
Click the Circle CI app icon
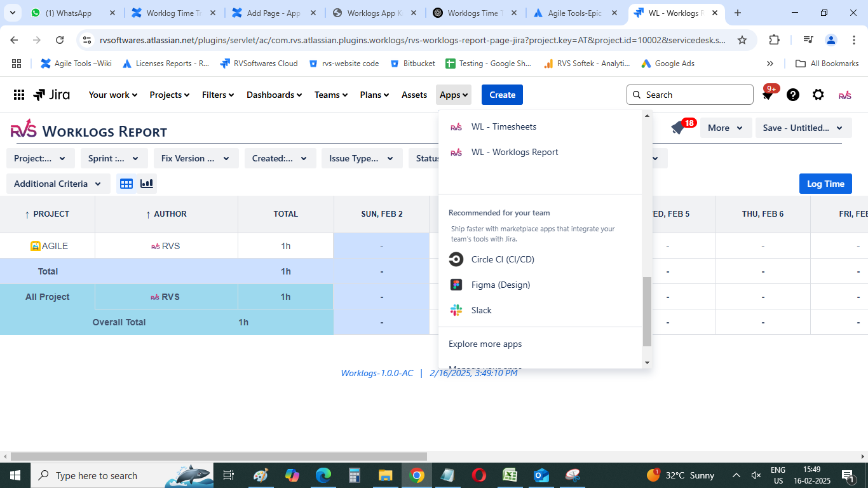[456, 259]
